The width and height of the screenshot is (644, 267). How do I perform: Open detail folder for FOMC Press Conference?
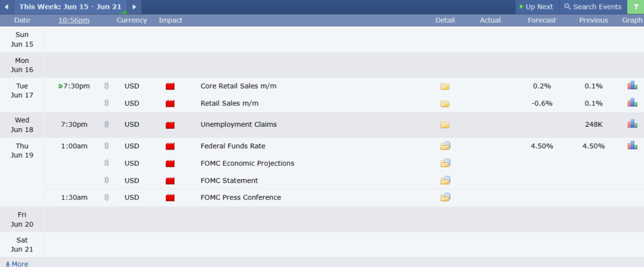click(445, 197)
